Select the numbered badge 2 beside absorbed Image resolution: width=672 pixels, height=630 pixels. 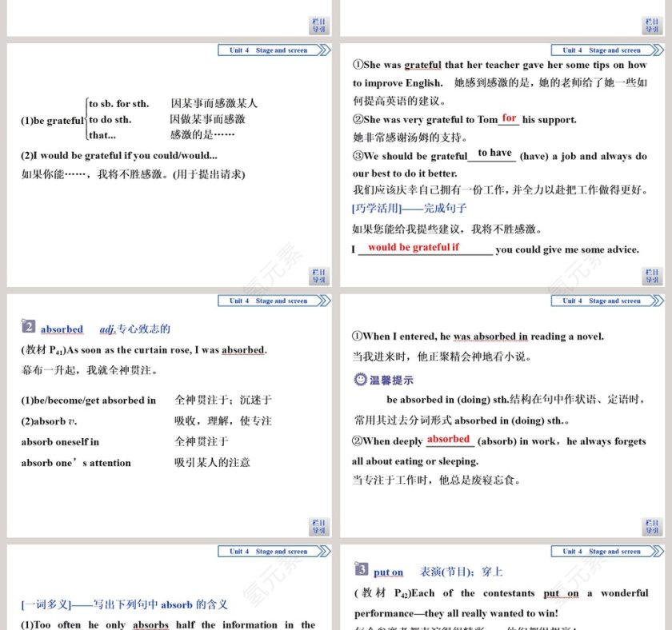(31, 328)
